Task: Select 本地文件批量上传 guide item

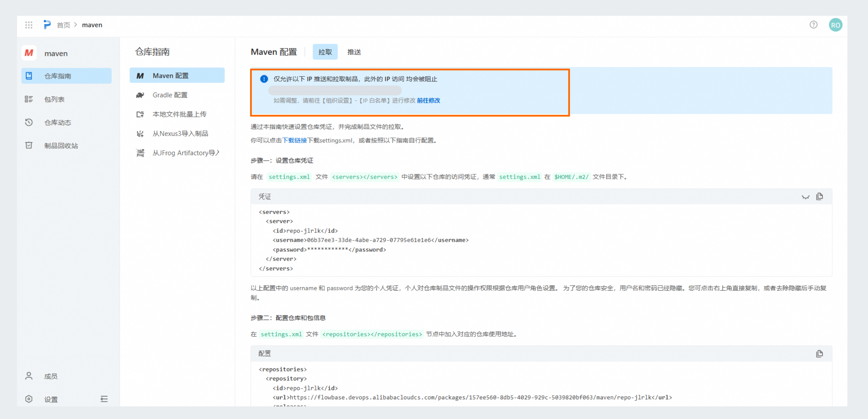Action: (x=177, y=114)
